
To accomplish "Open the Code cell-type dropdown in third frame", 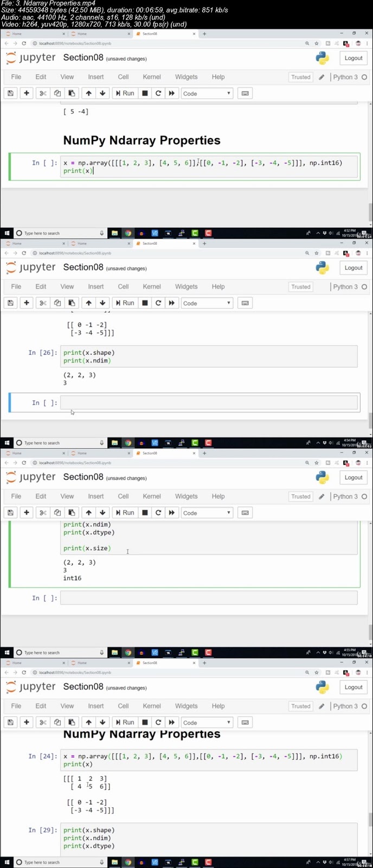I will click(207, 513).
